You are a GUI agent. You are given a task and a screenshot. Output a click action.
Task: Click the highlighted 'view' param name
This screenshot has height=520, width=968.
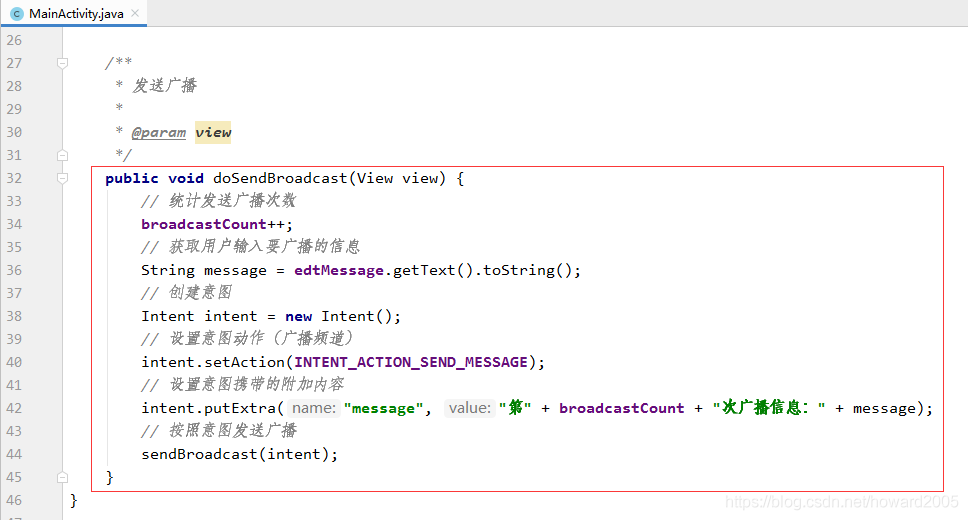point(213,132)
